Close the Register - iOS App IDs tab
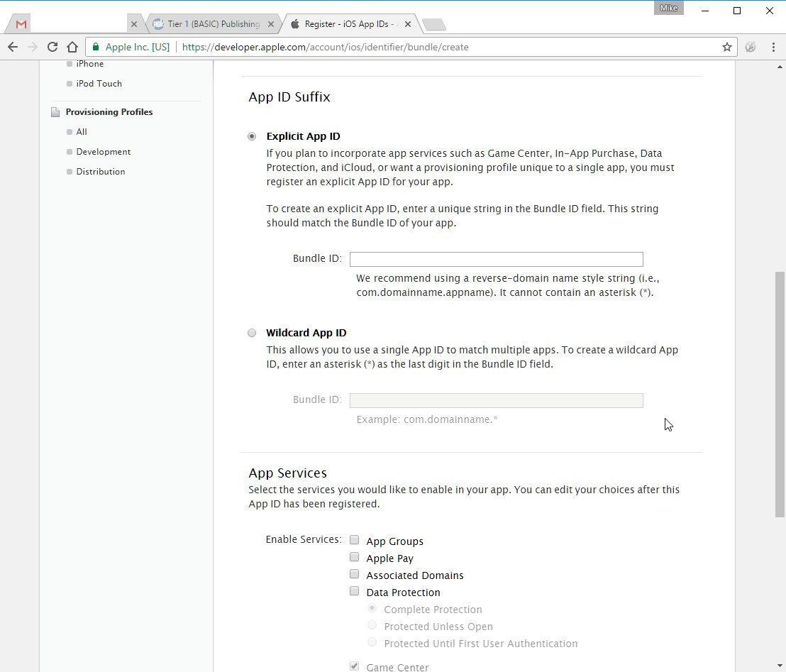786x672 pixels. pyautogui.click(x=408, y=24)
